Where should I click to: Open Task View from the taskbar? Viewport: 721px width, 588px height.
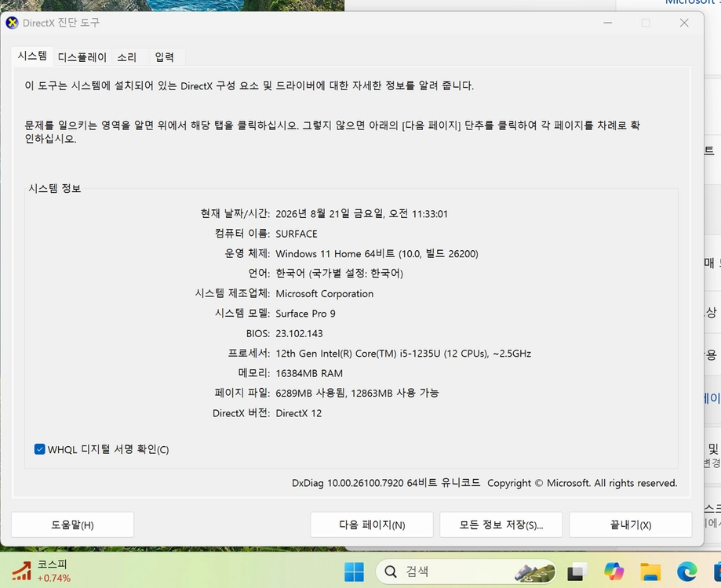click(577, 572)
